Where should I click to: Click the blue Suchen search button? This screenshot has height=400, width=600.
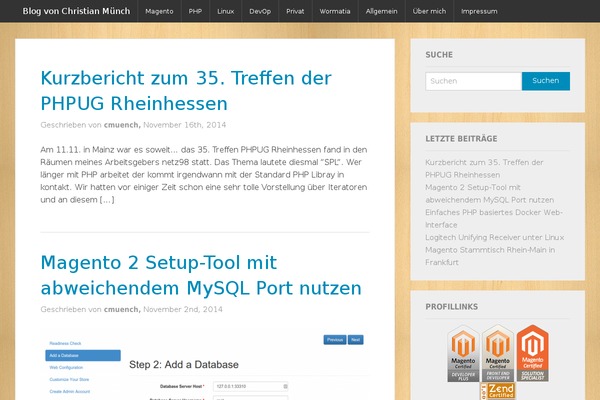[546, 81]
